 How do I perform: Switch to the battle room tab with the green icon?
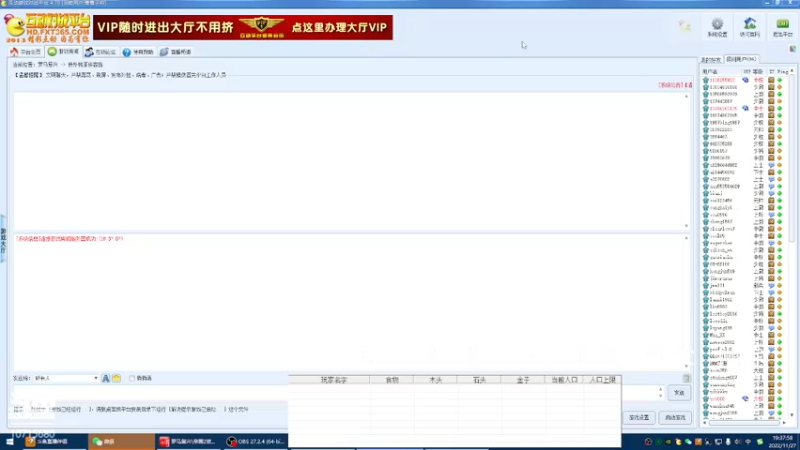point(64,52)
